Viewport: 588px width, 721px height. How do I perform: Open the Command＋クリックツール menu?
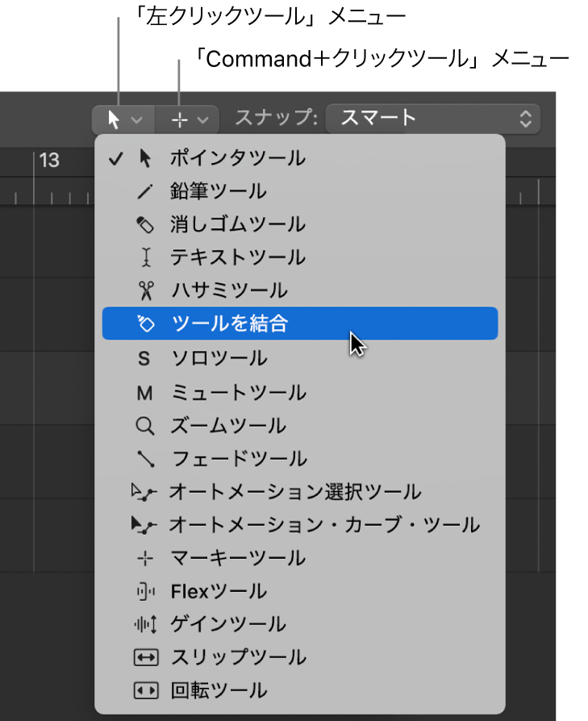pos(186,119)
